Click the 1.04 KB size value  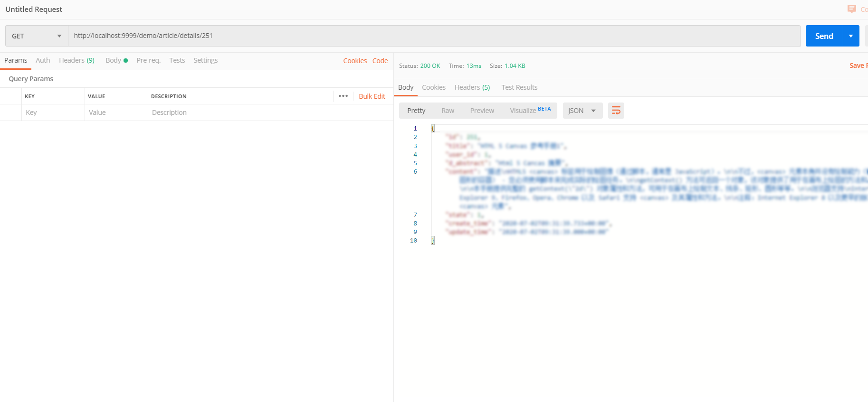515,66
